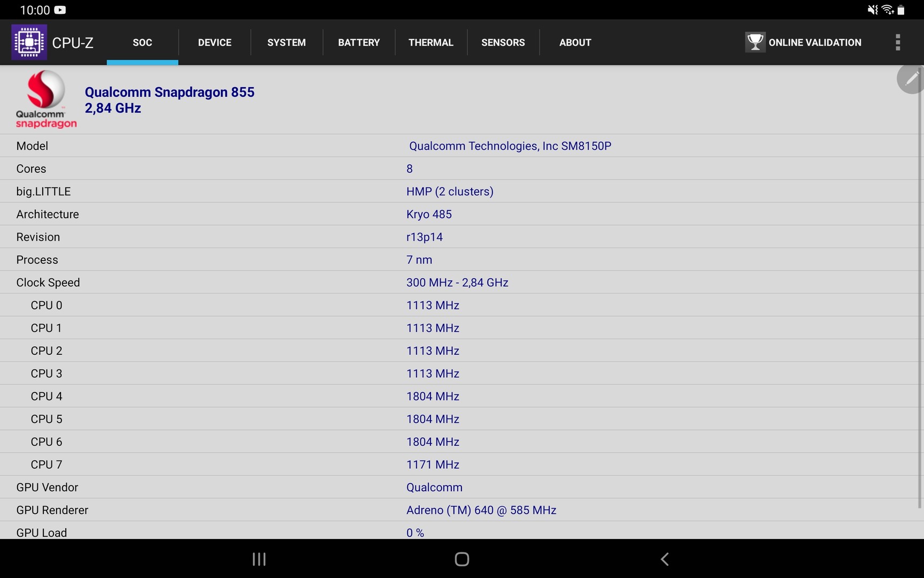Select the Model row label
Image resolution: width=924 pixels, height=578 pixels.
point(32,146)
